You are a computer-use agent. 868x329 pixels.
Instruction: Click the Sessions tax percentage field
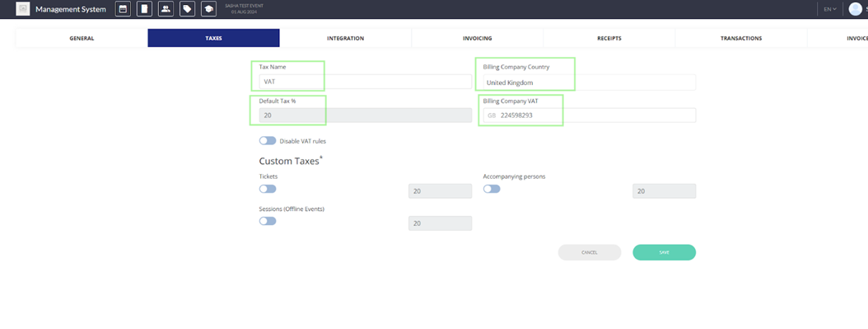click(440, 223)
